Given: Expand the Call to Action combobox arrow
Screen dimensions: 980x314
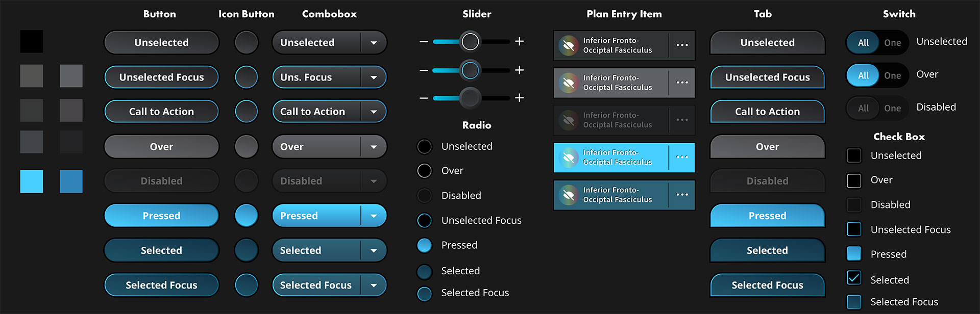Looking at the screenshot, I should 374,112.
